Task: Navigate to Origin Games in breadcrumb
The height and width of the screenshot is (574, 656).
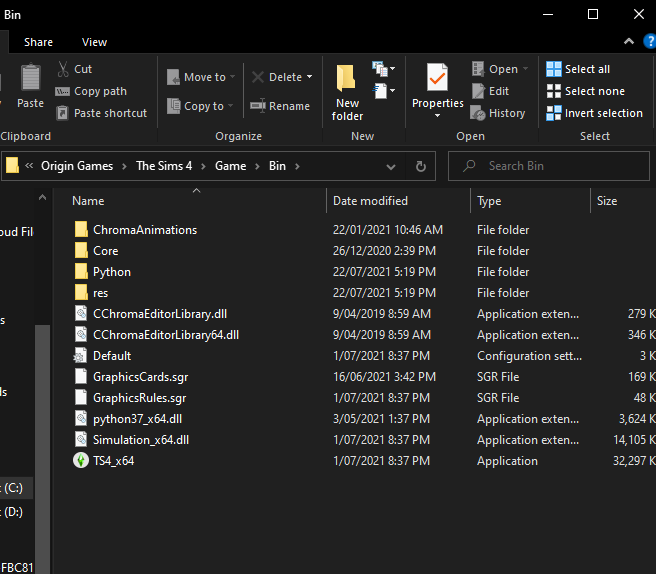Action: 77,166
